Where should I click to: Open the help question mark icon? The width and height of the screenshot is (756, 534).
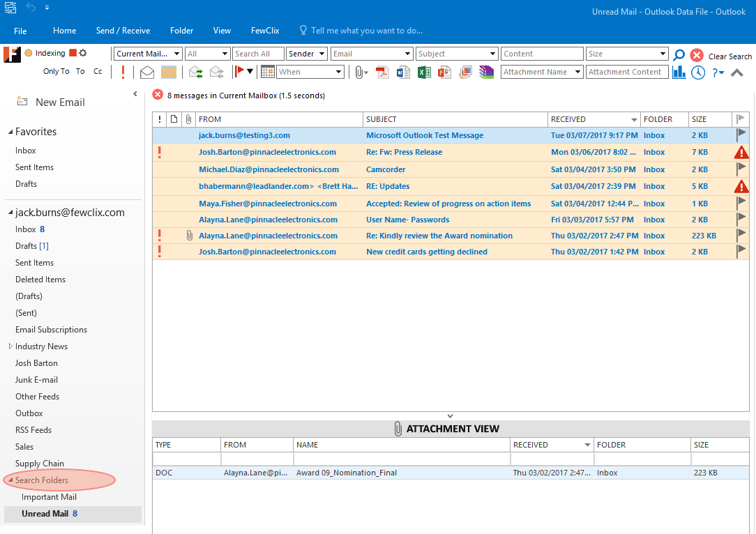click(x=718, y=73)
